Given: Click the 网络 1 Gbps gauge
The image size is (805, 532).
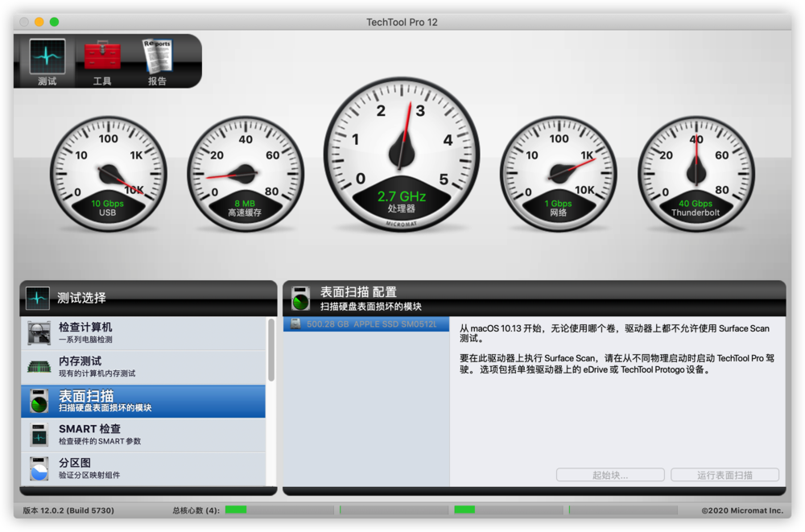Looking at the screenshot, I should click(x=559, y=174).
